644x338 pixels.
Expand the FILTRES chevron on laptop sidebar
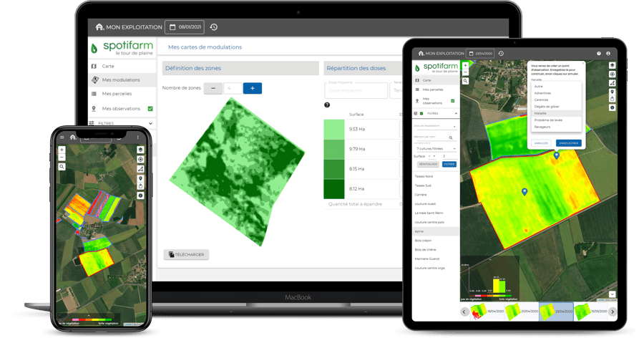(150, 123)
